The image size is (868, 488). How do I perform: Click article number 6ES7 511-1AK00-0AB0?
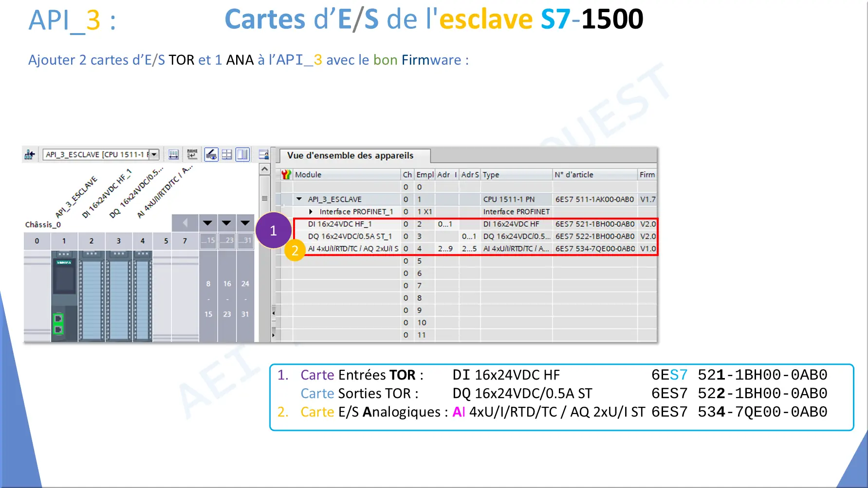pos(594,199)
